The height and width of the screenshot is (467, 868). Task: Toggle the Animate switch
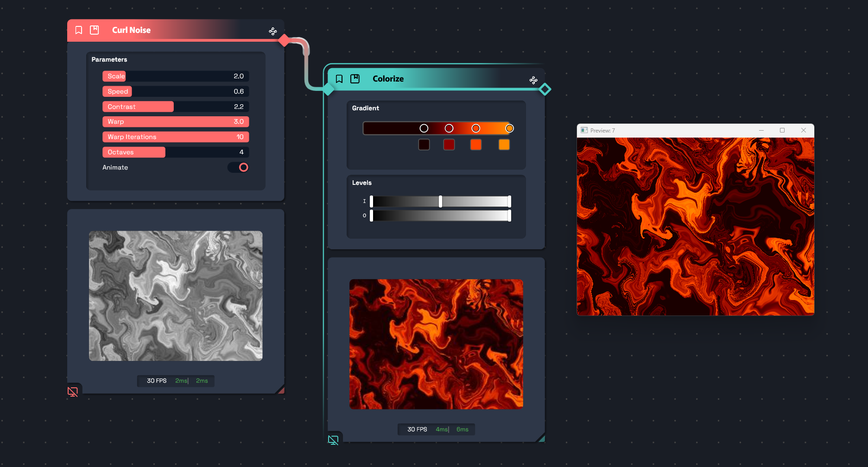coord(239,167)
